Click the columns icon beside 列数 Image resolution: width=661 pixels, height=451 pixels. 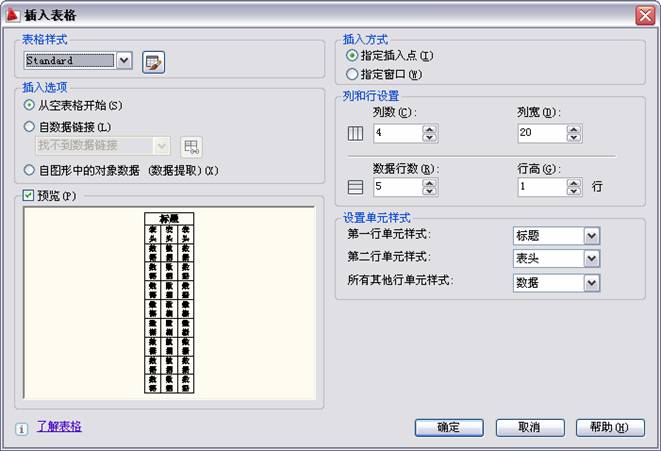354,133
